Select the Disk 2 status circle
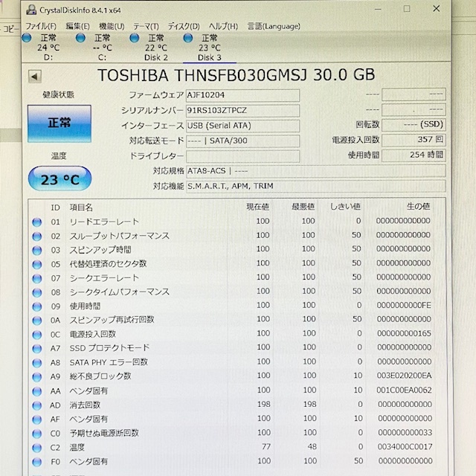Image resolution: width=476 pixels, height=476 pixels. pyautogui.click(x=134, y=38)
